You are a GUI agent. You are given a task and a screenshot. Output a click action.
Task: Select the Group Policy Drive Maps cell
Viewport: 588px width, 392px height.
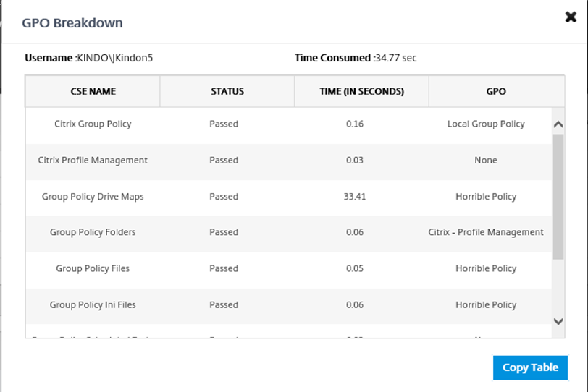pyautogui.click(x=93, y=197)
